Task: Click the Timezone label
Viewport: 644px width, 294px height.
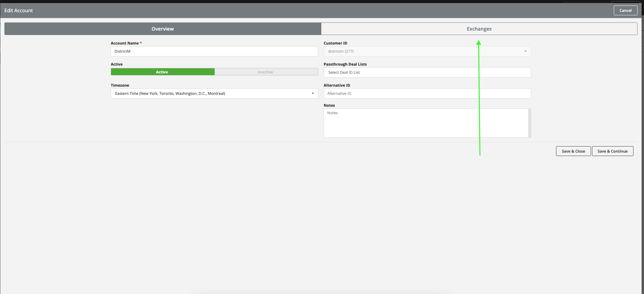Action: (120, 85)
